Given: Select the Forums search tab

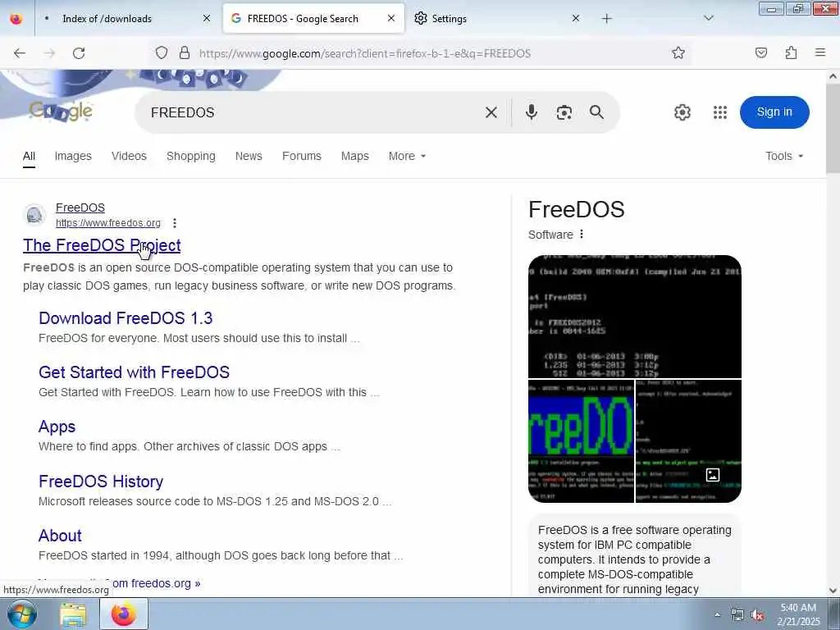Looking at the screenshot, I should (302, 156).
